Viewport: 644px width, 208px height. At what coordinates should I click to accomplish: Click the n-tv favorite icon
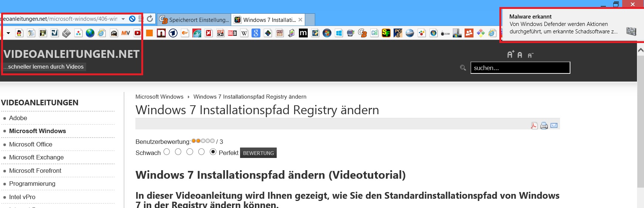161,33
